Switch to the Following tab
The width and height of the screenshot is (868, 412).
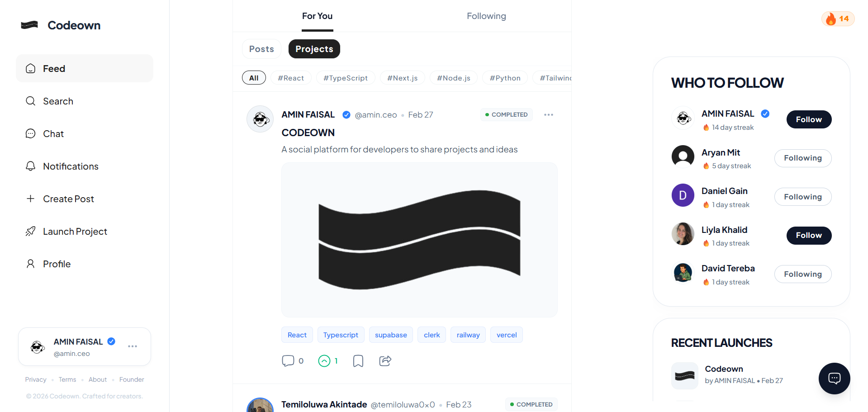pos(486,15)
